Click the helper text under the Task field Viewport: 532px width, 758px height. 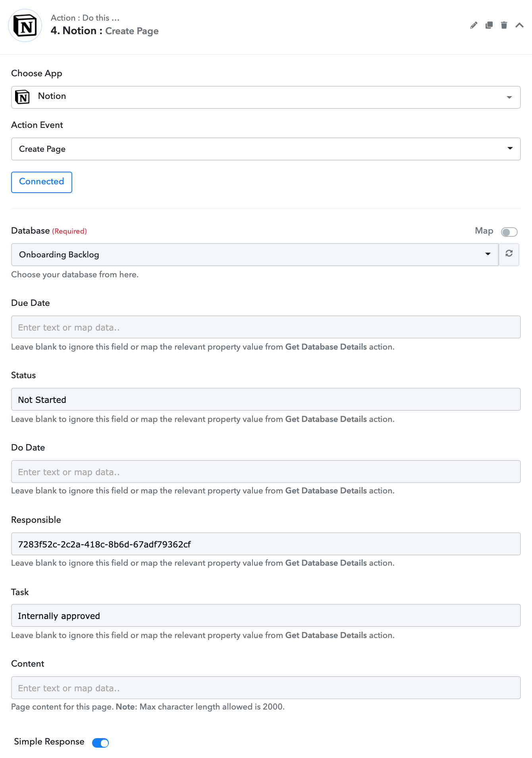click(x=203, y=635)
